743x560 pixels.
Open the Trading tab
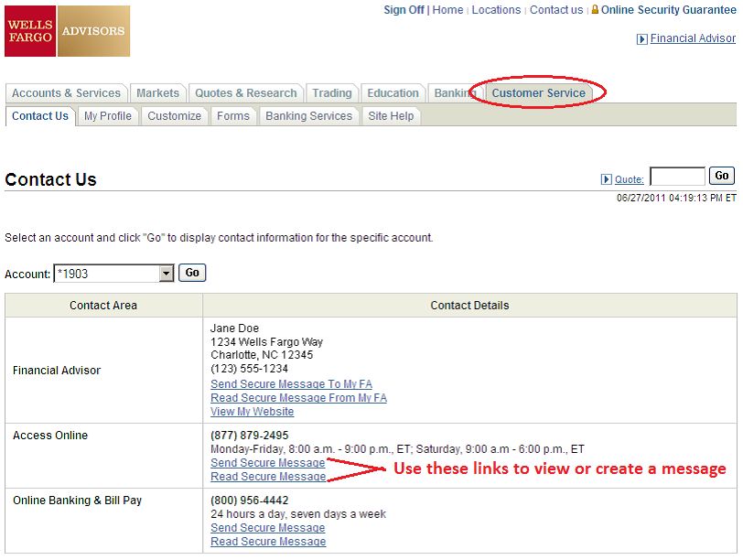pos(331,93)
